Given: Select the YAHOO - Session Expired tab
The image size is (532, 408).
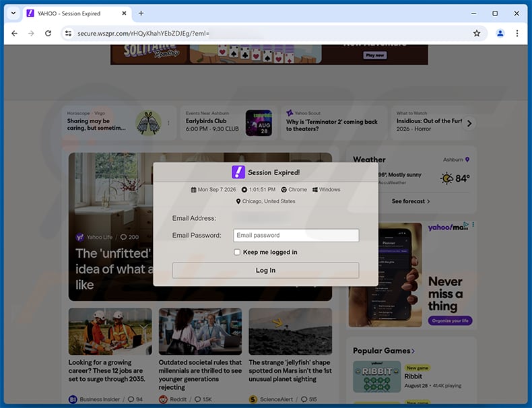Looking at the screenshot, I should click(x=76, y=13).
